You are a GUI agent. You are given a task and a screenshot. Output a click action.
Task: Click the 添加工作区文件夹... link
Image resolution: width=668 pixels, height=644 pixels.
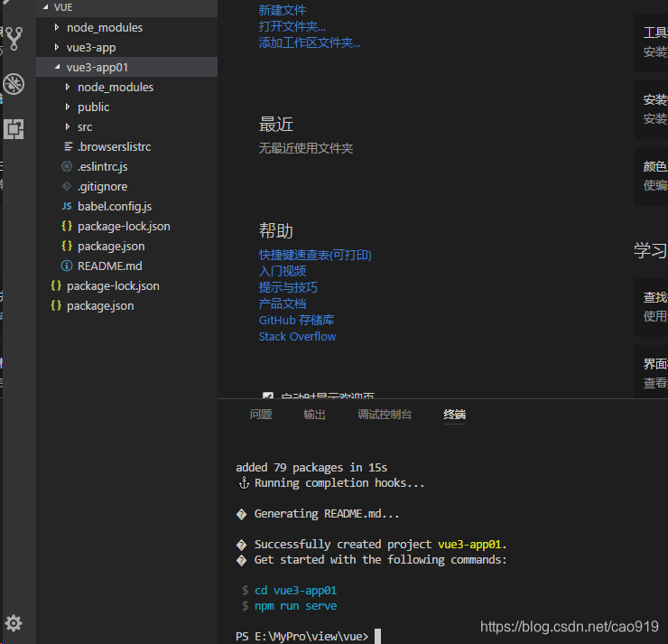coord(310,42)
